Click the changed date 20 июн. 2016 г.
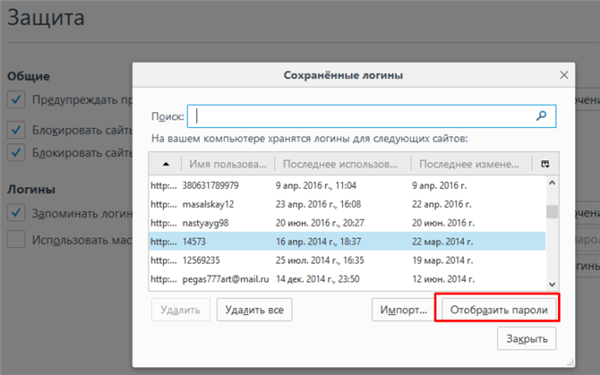The height and width of the screenshot is (375, 600). coord(443,223)
